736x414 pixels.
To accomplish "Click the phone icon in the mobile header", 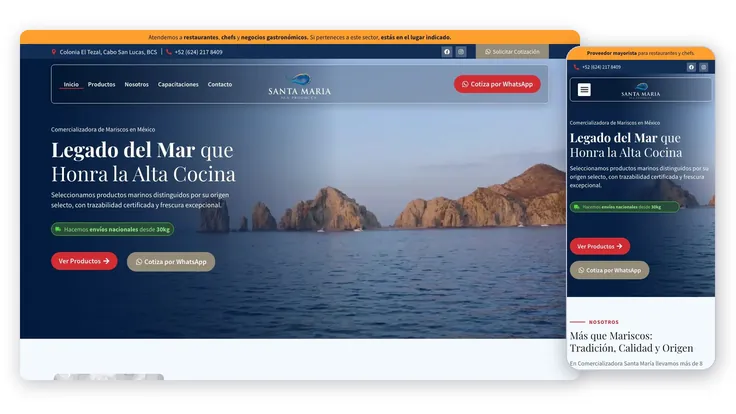I will (x=576, y=67).
